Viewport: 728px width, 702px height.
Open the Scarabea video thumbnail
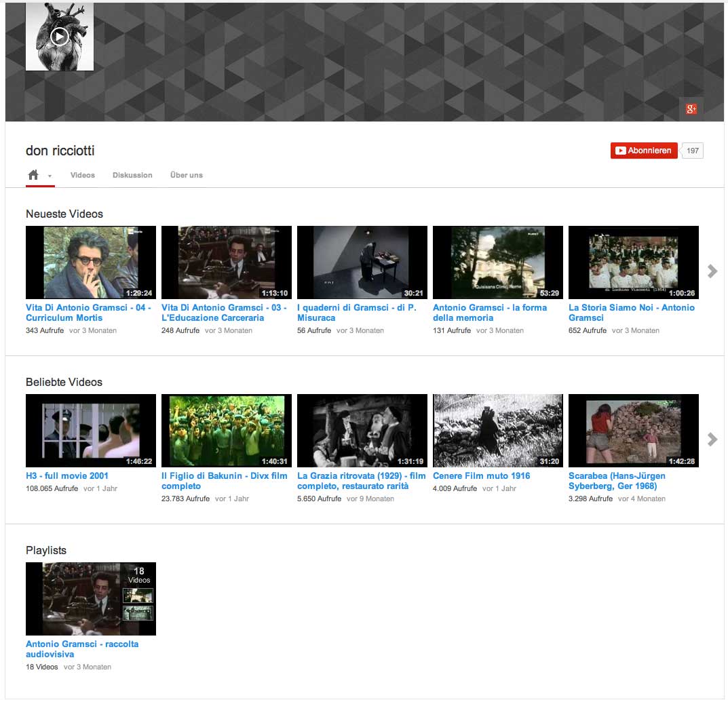pos(634,430)
